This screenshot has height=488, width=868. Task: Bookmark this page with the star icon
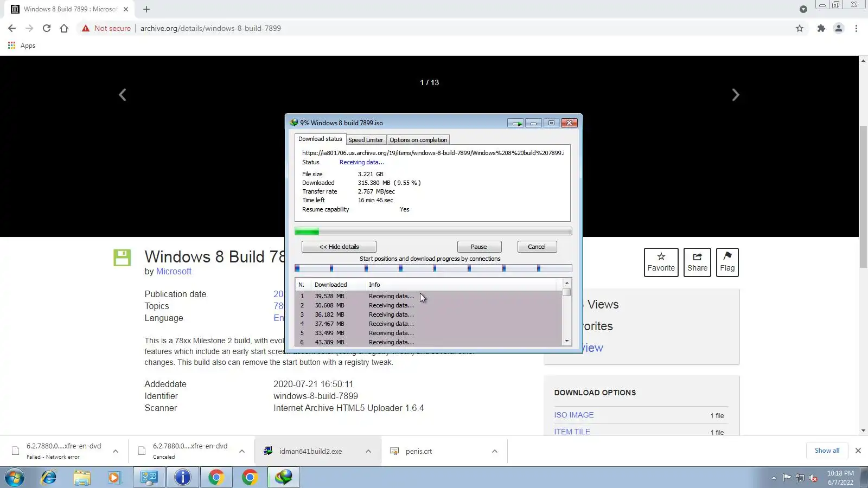800,28
